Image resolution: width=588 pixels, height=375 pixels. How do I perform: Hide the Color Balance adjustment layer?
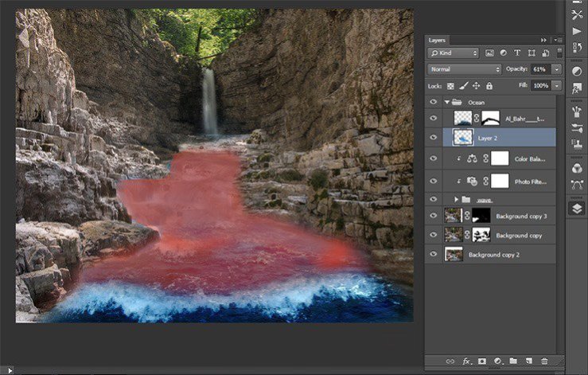tap(434, 158)
